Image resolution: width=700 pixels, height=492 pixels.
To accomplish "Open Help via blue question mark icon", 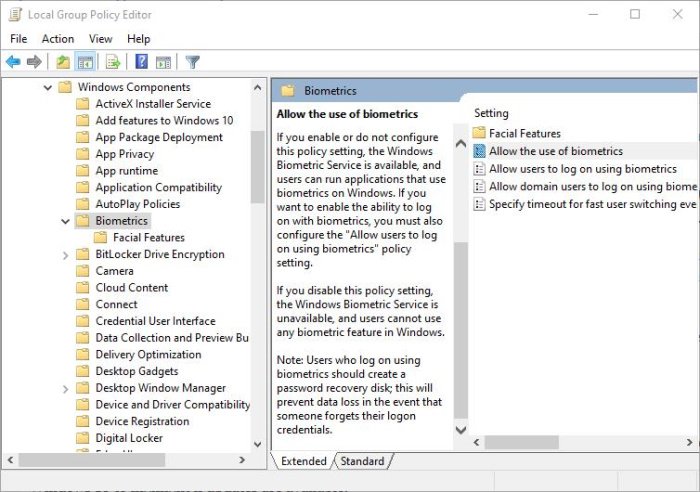I will coord(142,62).
